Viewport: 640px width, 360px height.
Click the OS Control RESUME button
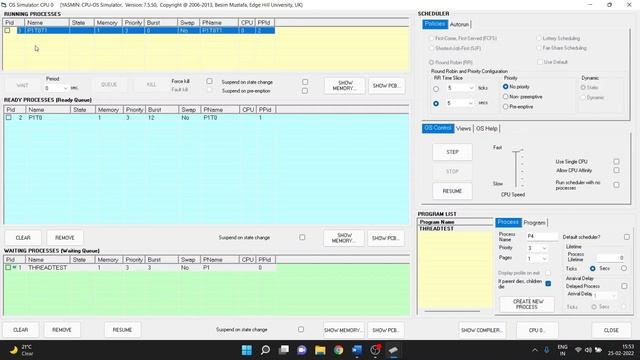click(452, 191)
